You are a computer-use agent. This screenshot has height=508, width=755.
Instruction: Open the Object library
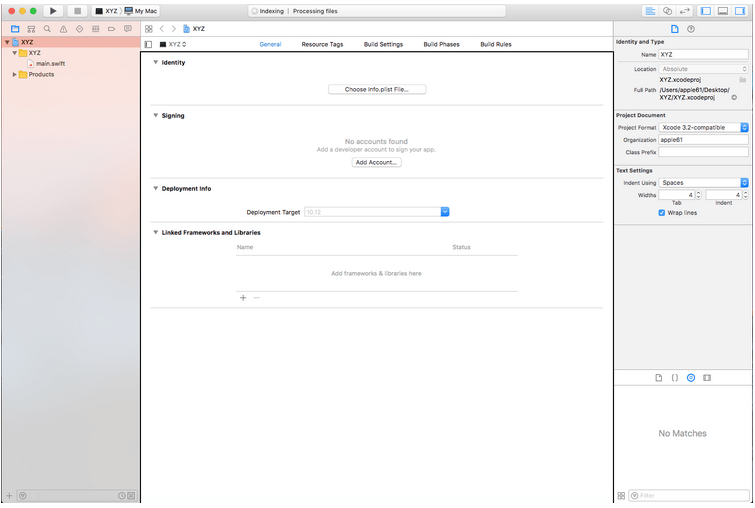click(691, 378)
